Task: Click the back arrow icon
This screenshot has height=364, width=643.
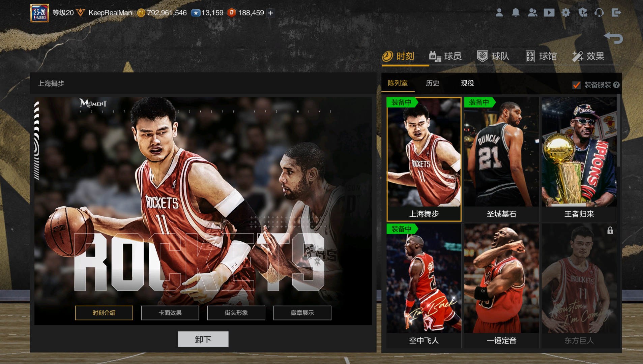Action: point(613,38)
